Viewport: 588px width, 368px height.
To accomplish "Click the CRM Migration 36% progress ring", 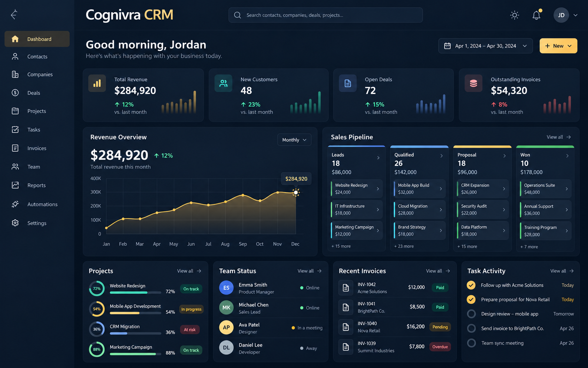I will (x=97, y=329).
